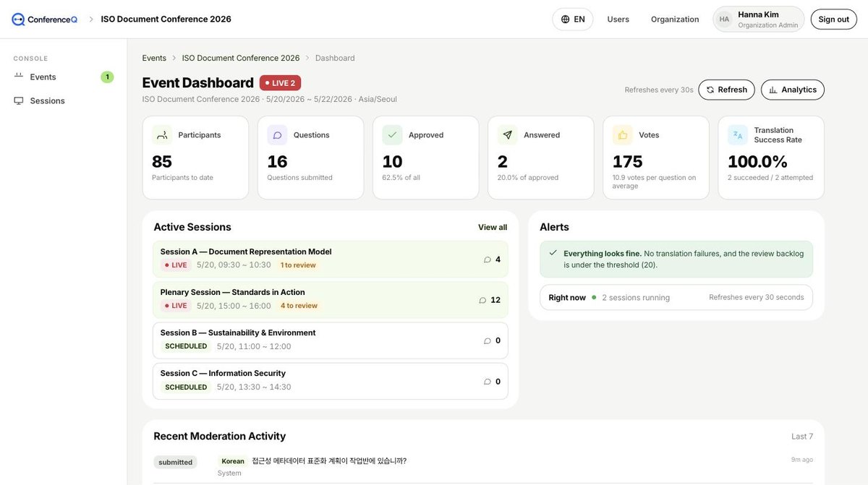
Task: Open Users in top navigation
Action: click(x=618, y=20)
